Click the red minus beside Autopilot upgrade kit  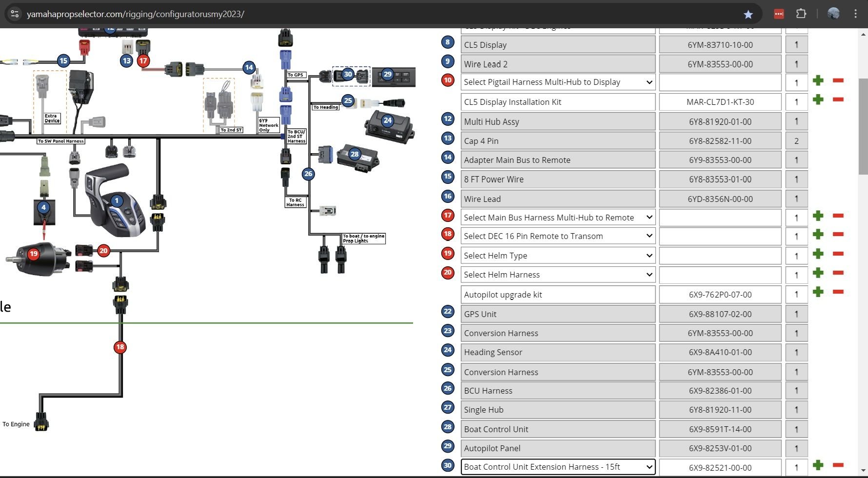(838, 292)
